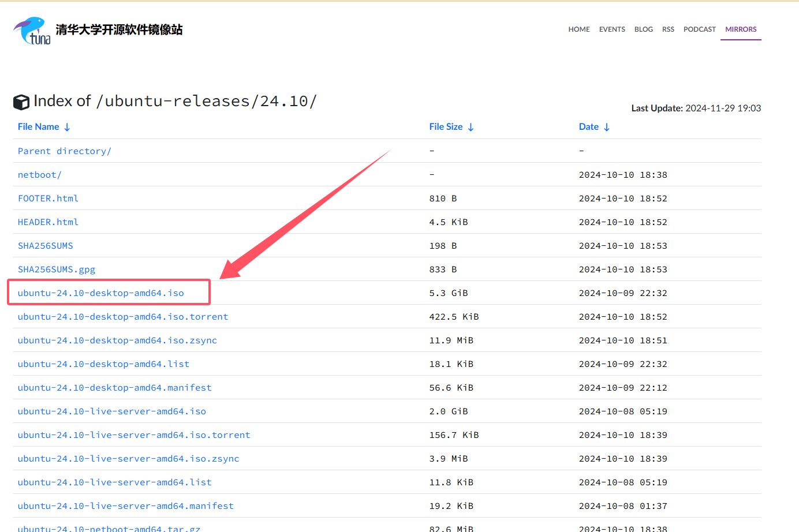The image size is (799, 532).
Task: Select the RSS nav item
Action: pos(668,29)
